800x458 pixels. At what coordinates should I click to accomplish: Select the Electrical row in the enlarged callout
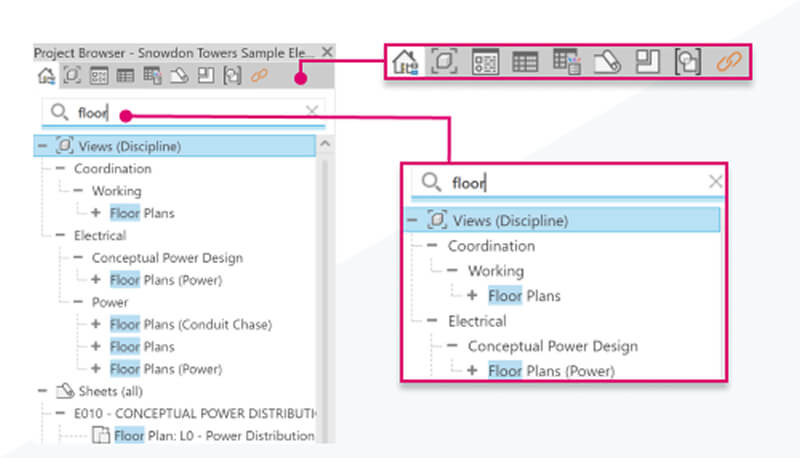point(478,321)
